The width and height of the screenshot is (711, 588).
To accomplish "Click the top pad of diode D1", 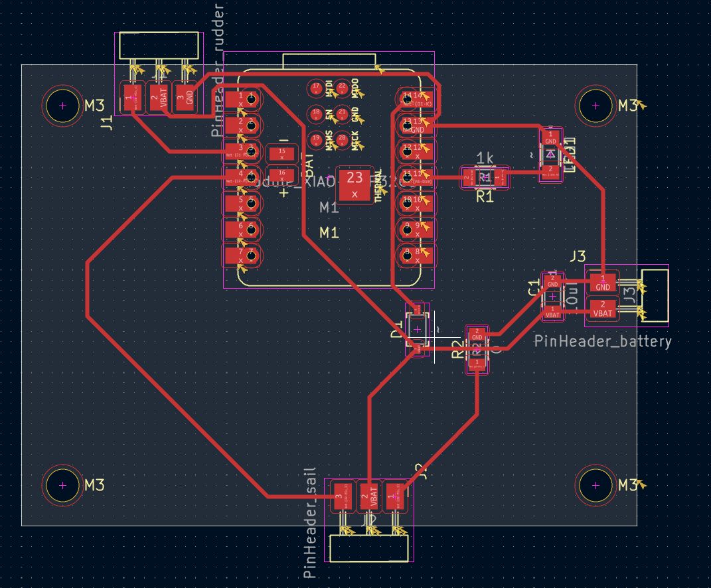I will coord(417,309).
